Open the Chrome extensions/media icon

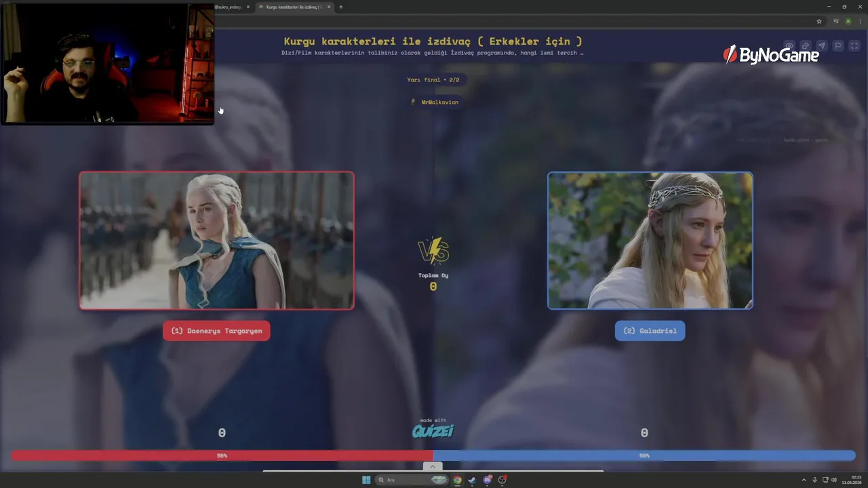click(836, 21)
